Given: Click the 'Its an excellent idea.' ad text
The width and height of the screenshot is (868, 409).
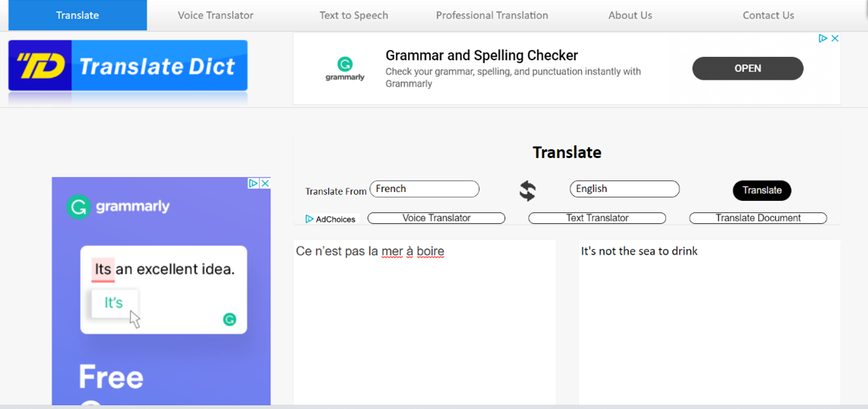Looking at the screenshot, I should click(164, 269).
